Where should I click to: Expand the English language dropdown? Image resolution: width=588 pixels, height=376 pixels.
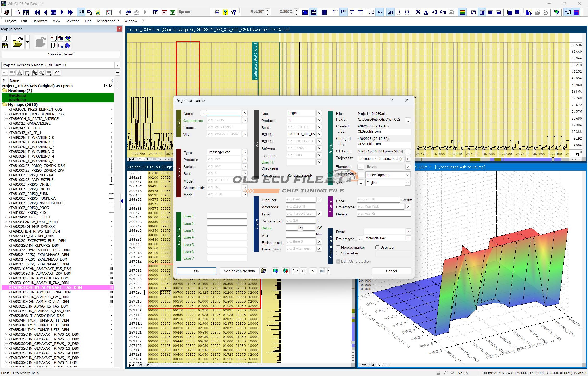[407, 183]
